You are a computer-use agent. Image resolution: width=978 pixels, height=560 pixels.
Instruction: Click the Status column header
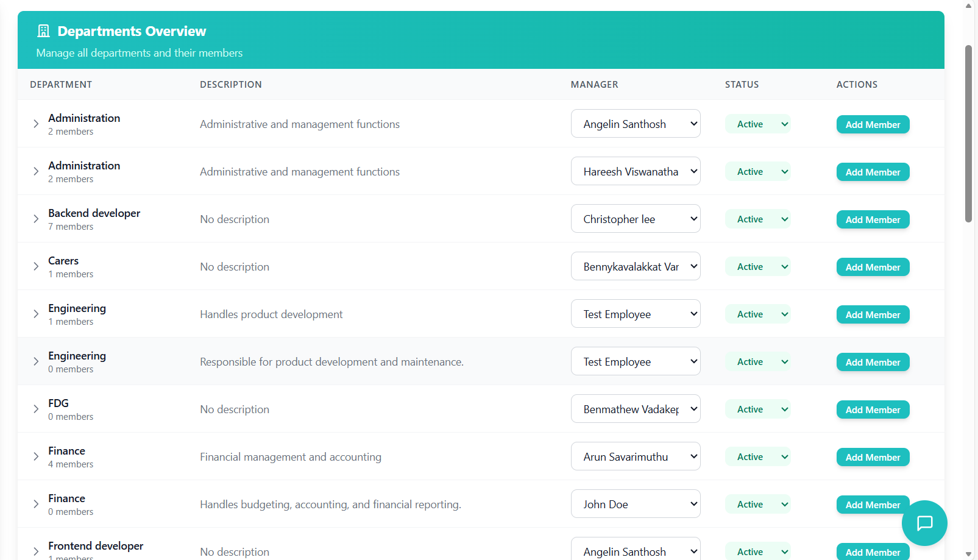tap(742, 85)
